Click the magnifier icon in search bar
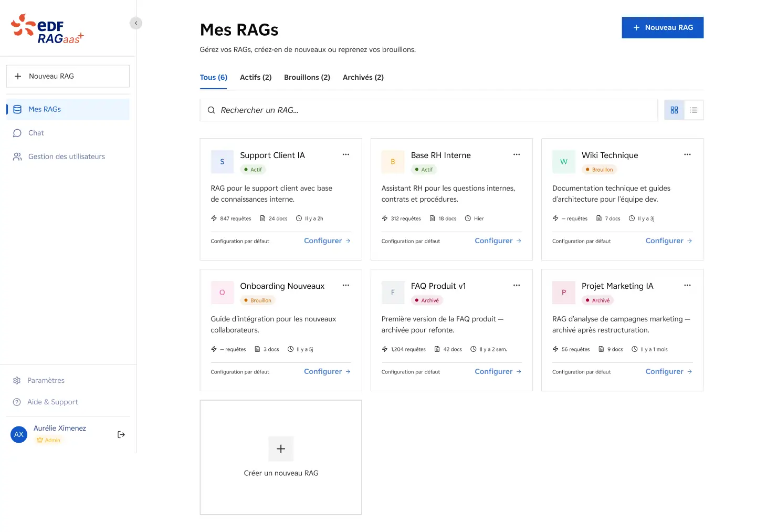767x532 pixels. coord(211,110)
